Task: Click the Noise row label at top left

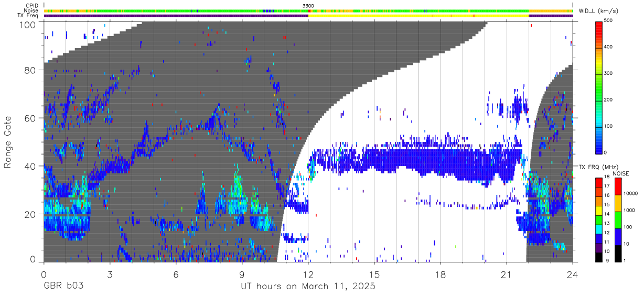Action: [x=32, y=10]
